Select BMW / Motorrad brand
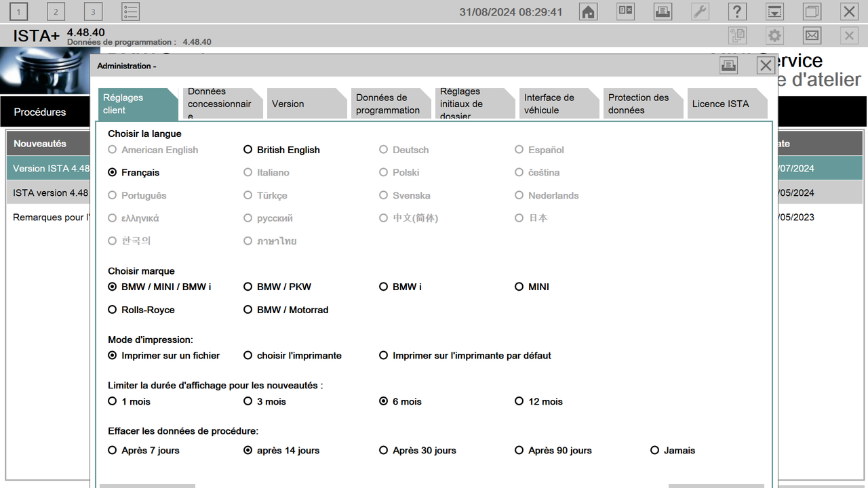 point(285,310)
